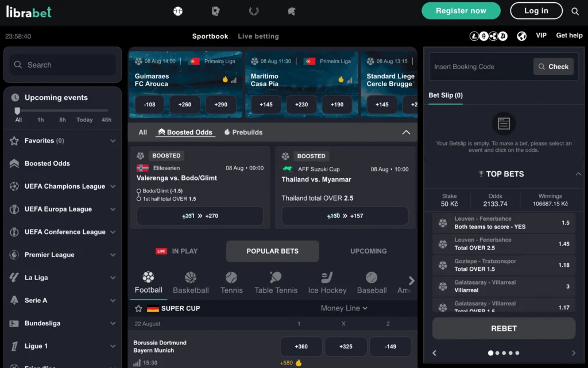Select the Basketball sport icon
This screenshot has height=368, width=588.
tap(191, 278)
